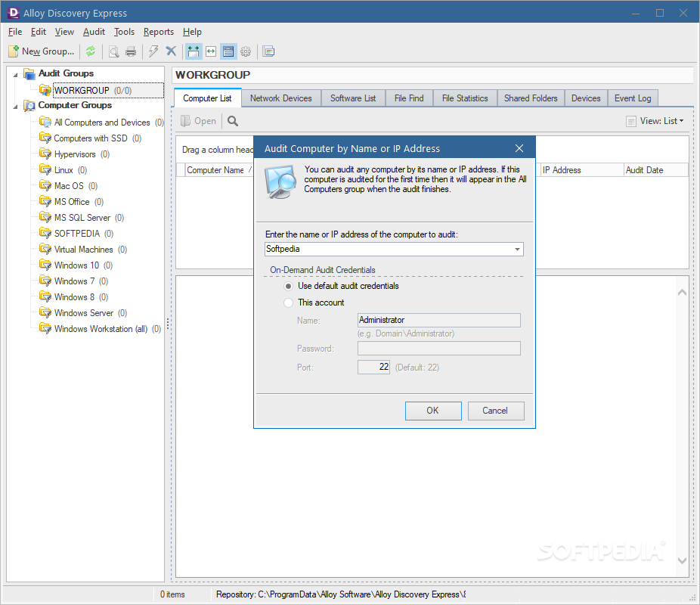Click Cancel in the audit dialog
Image resolution: width=700 pixels, height=605 pixels.
point(496,411)
